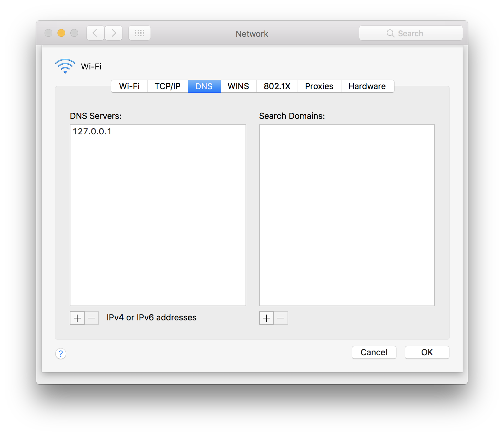Switch to the Proxies tab
The height and width of the screenshot is (436, 504).
pos(319,86)
